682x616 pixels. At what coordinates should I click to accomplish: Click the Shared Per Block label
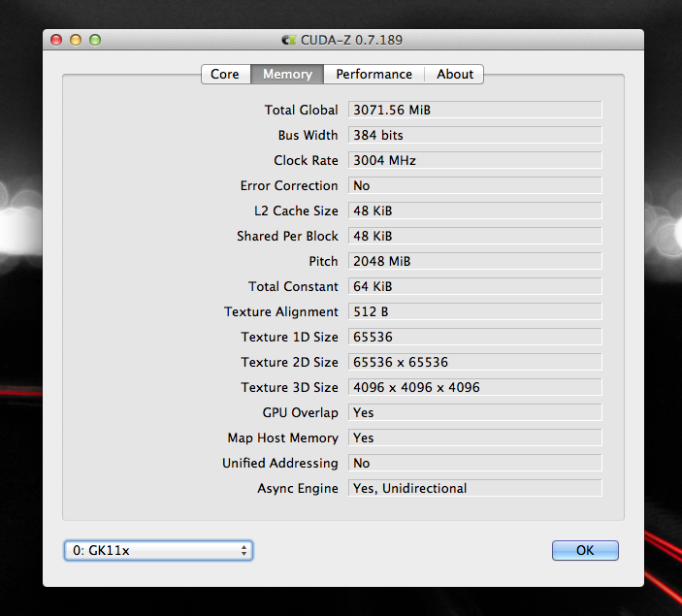287,236
